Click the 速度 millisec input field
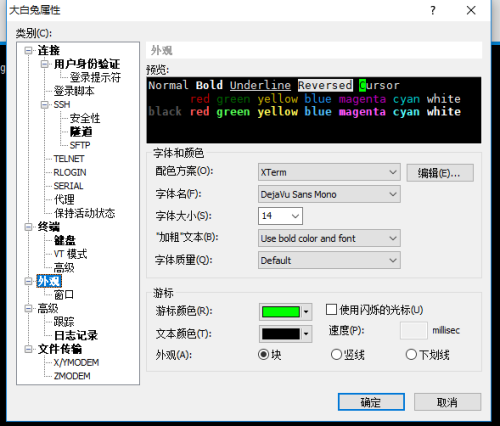 [413, 330]
